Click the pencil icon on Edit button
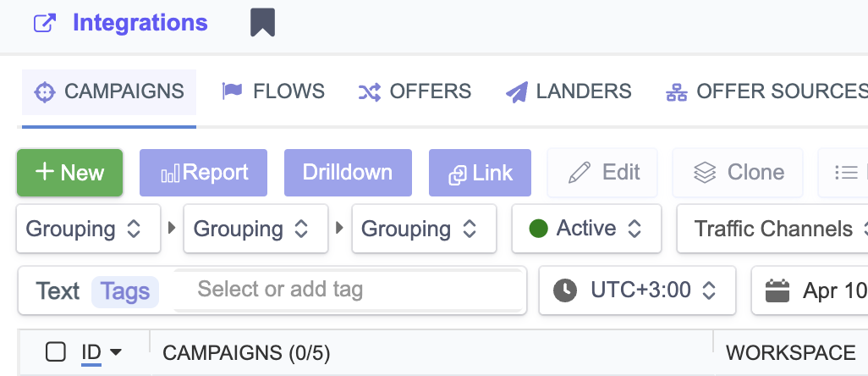This screenshot has height=376, width=868. (580, 173)
